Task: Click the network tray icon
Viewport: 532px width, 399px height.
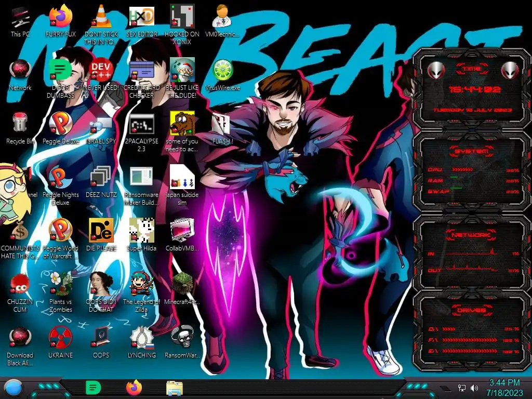Action: point(461,388)
